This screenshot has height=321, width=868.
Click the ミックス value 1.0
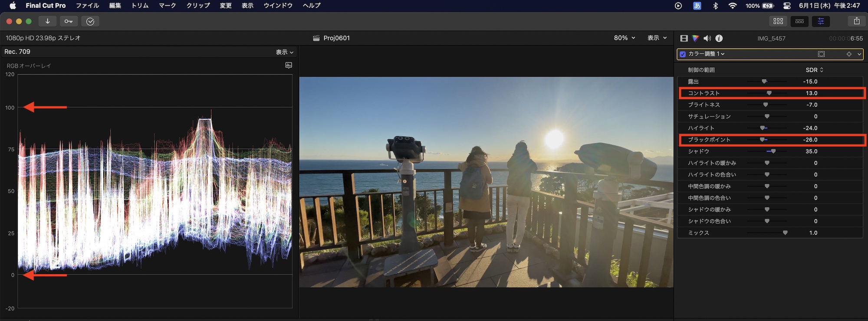813,233
